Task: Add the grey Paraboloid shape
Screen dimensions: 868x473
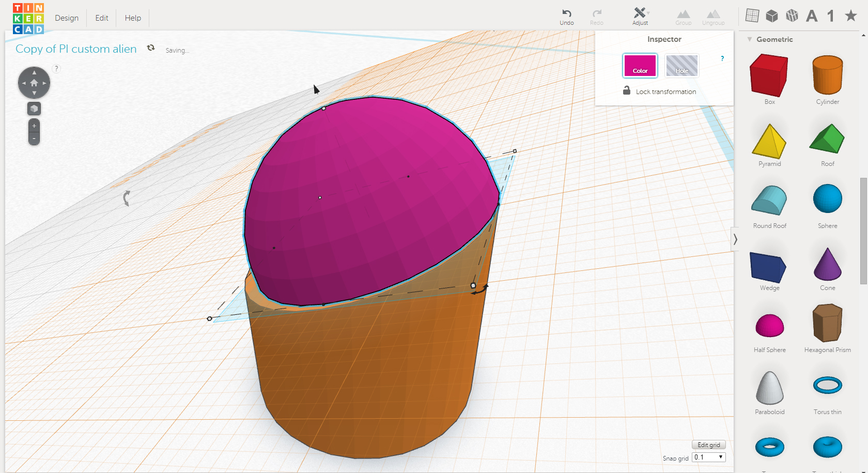Action: click(770, 388)
